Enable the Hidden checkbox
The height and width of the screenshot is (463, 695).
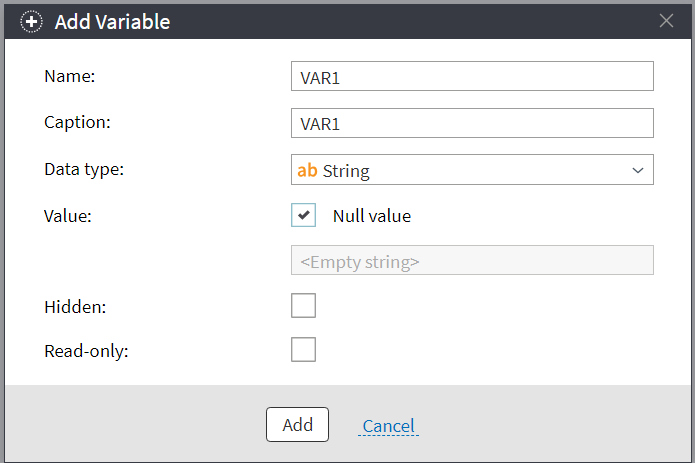click(304, 306)
